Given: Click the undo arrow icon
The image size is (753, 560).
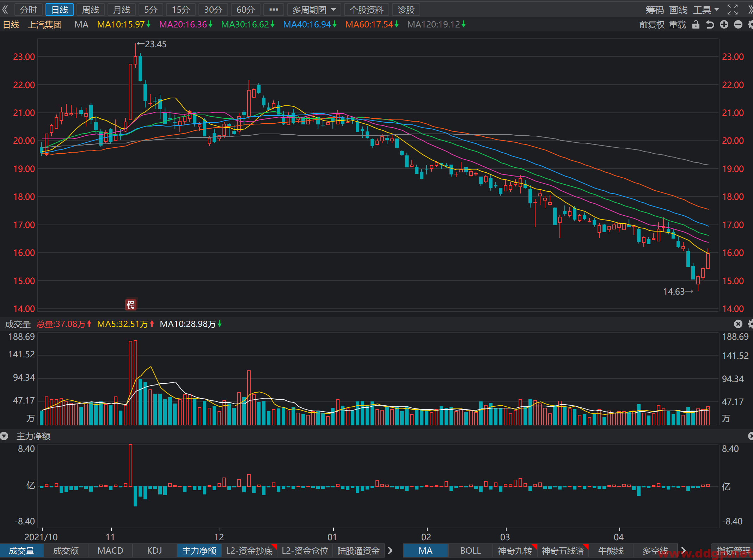Looking at the screenshot, I should (710, 25).
